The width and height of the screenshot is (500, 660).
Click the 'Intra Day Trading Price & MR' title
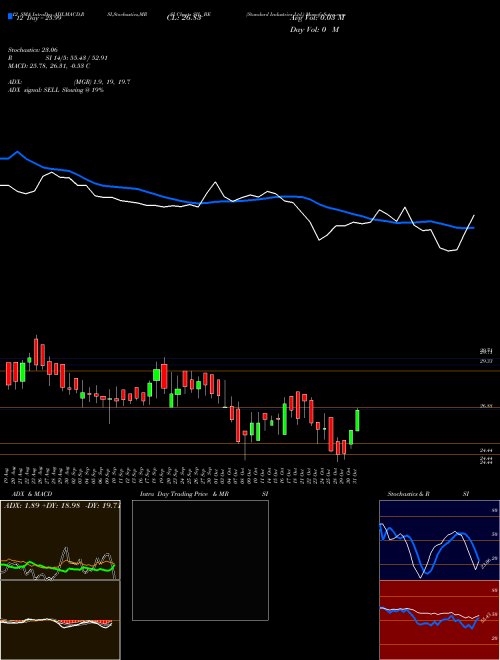[x=184, y=494]
